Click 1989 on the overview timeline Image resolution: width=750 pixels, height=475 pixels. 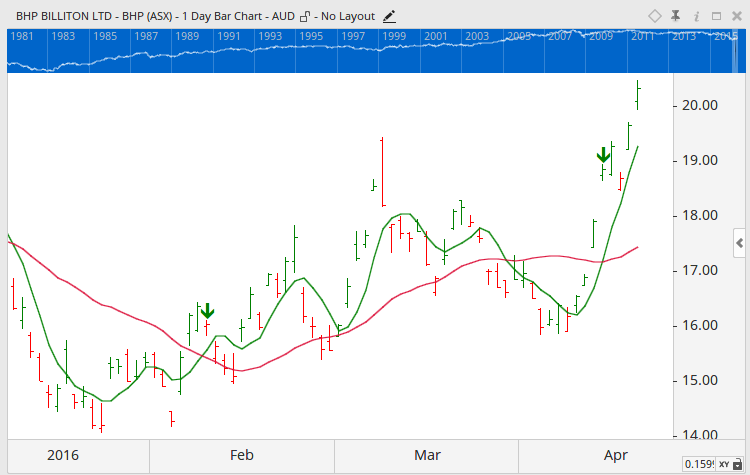(x=187, y=36)
